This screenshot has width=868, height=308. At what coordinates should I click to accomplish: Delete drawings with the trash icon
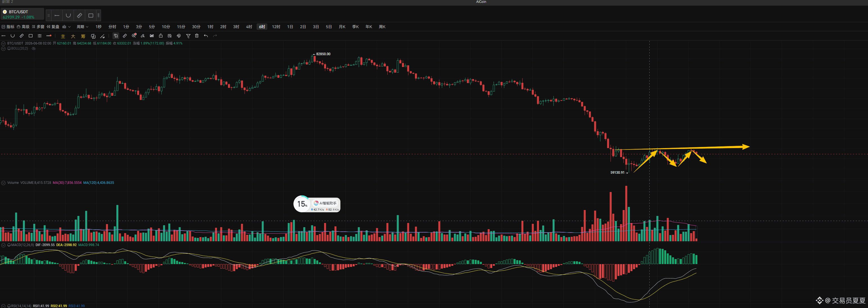(x=197, y=36)
